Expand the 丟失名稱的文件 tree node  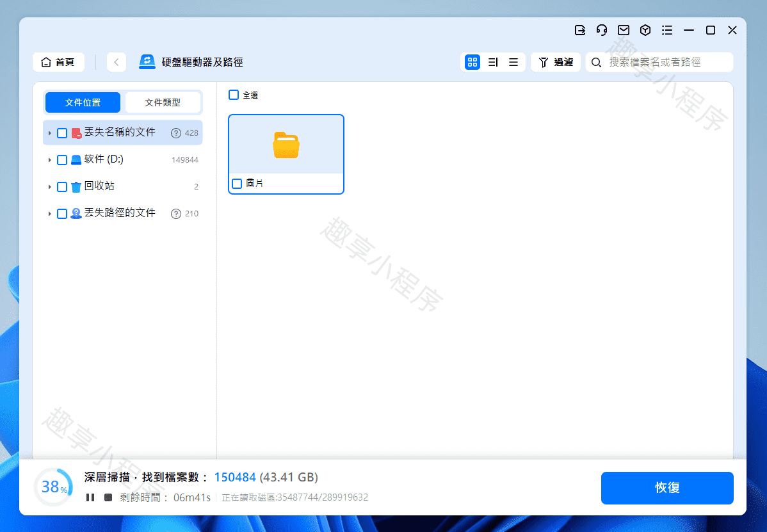[x=49, y=133]
